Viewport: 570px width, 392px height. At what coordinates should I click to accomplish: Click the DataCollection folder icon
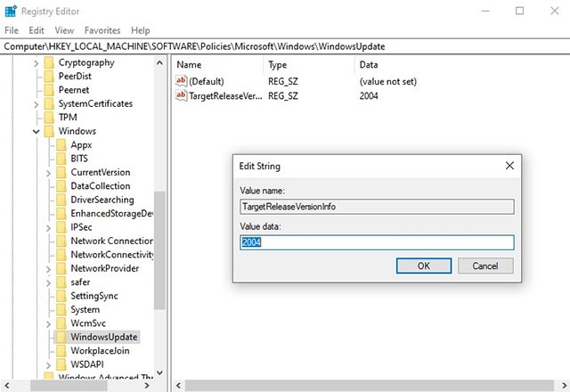(x=61, y=186)
